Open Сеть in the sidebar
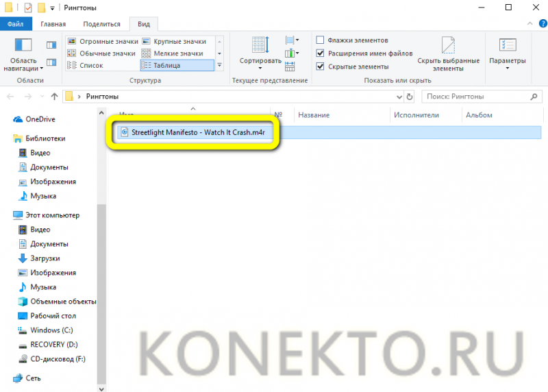Viewport: 548px width, 392px height. click(27, 378)
